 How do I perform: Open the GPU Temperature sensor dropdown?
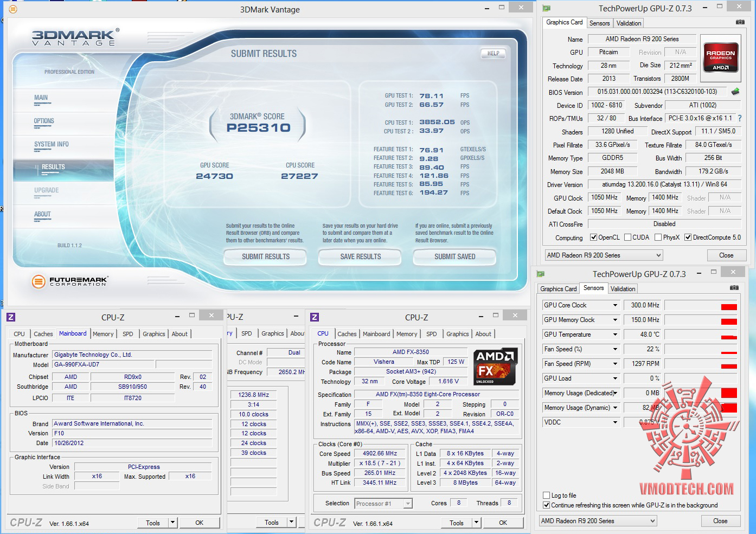click(x=615, y=334)
